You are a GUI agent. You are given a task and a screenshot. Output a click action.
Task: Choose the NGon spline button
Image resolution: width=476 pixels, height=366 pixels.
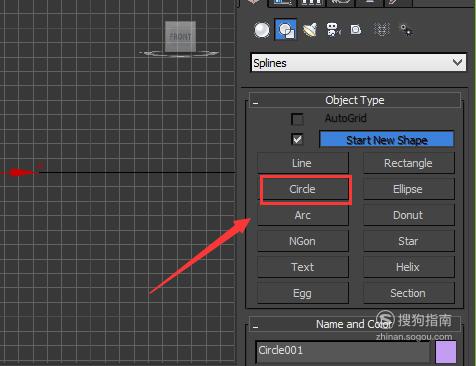[303, 241]
